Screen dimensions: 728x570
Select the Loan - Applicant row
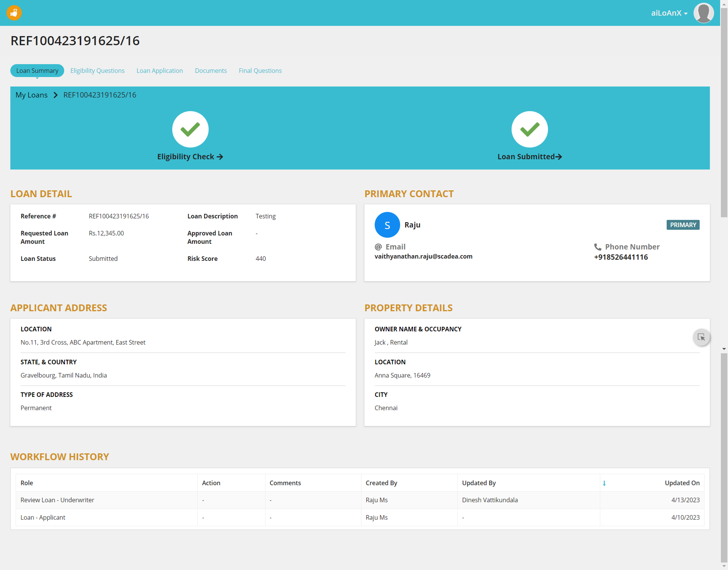coord(360,518)
